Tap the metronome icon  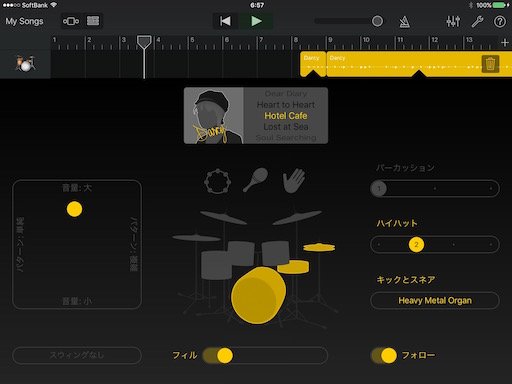coord(405,22)
